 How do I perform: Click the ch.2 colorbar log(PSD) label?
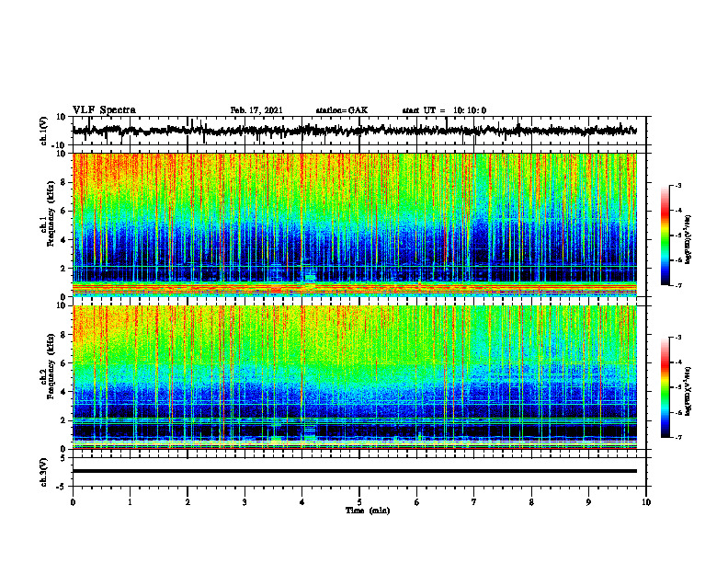click(688, 390)
